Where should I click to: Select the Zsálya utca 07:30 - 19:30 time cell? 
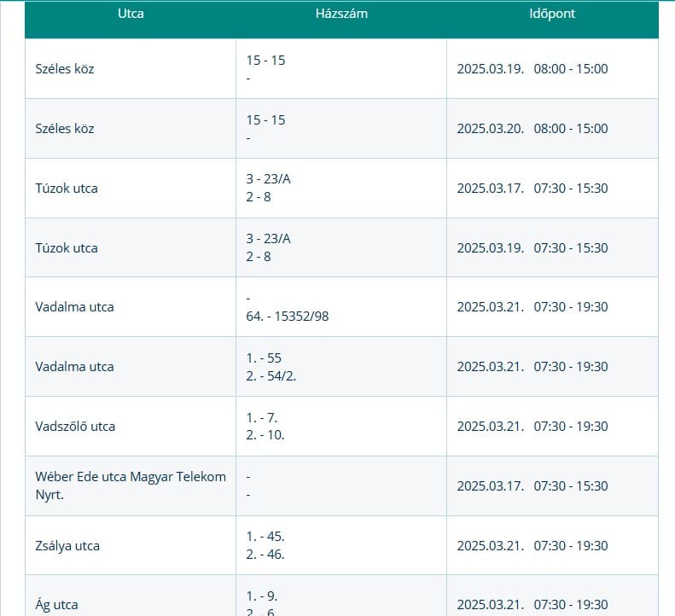[532, 546]
